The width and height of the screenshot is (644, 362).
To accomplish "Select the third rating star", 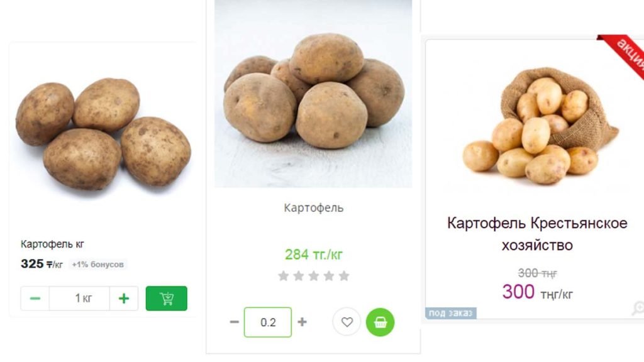I will coord(314,276).
